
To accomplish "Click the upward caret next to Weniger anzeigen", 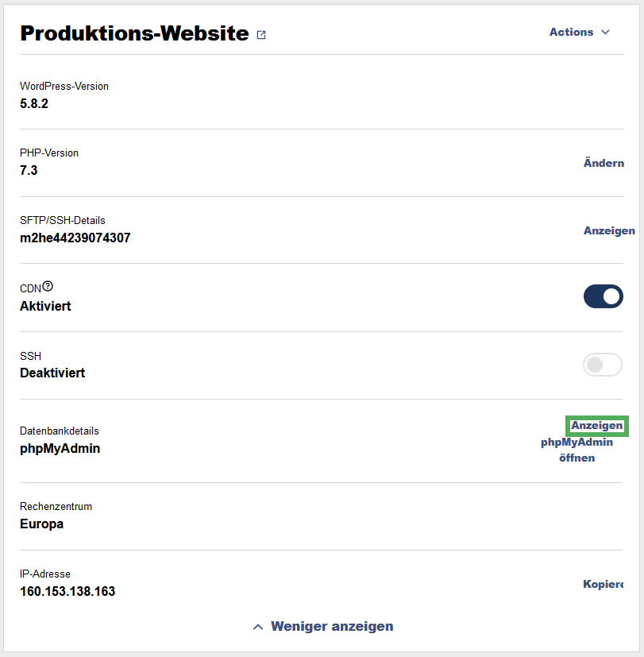I will (258, 627).
